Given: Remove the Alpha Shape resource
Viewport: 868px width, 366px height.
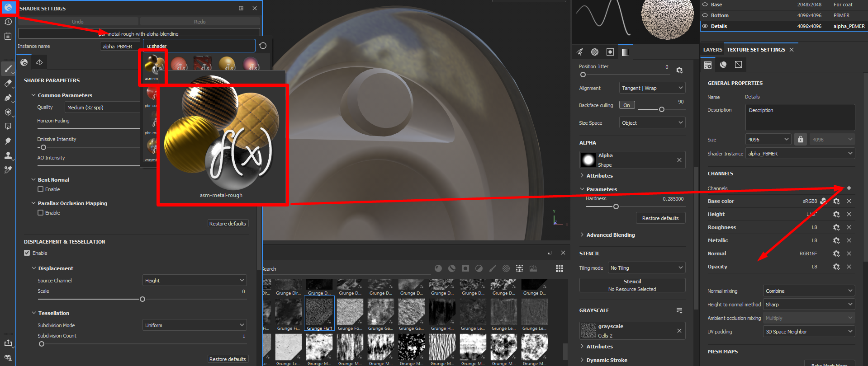Looking at the screenshot, I should [x=679, y=160].
